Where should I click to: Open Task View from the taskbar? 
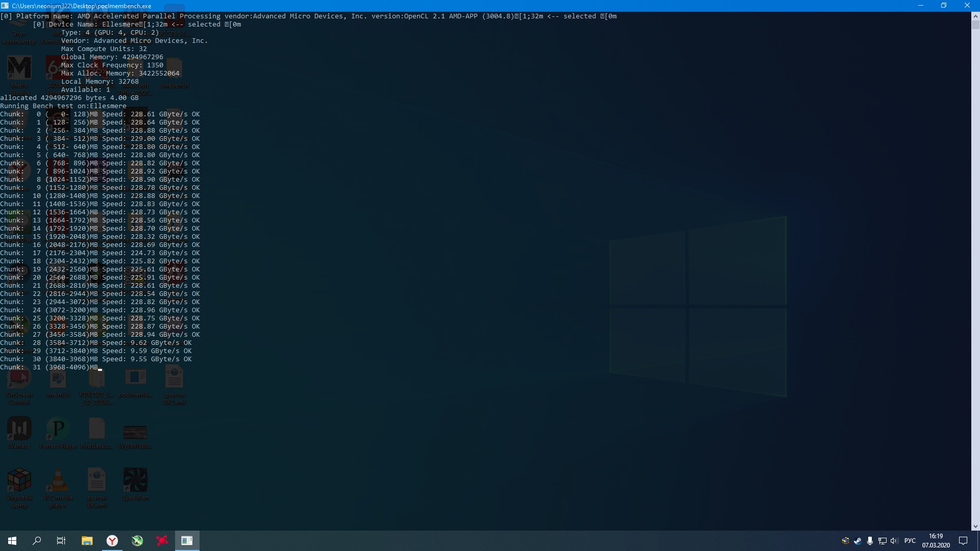coord(61,541)
